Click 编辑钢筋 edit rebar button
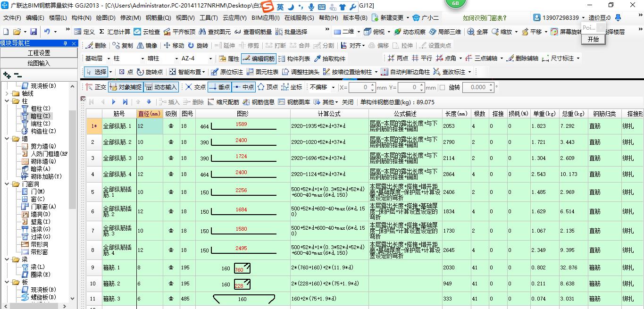Viewport: 644px width, 309px height. point(259,58)
